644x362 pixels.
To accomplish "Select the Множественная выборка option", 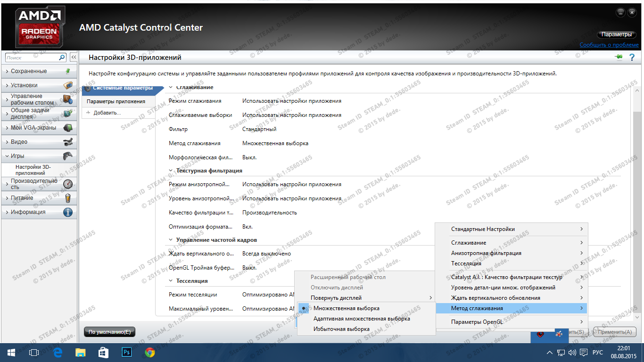I will tap(366, 308).
